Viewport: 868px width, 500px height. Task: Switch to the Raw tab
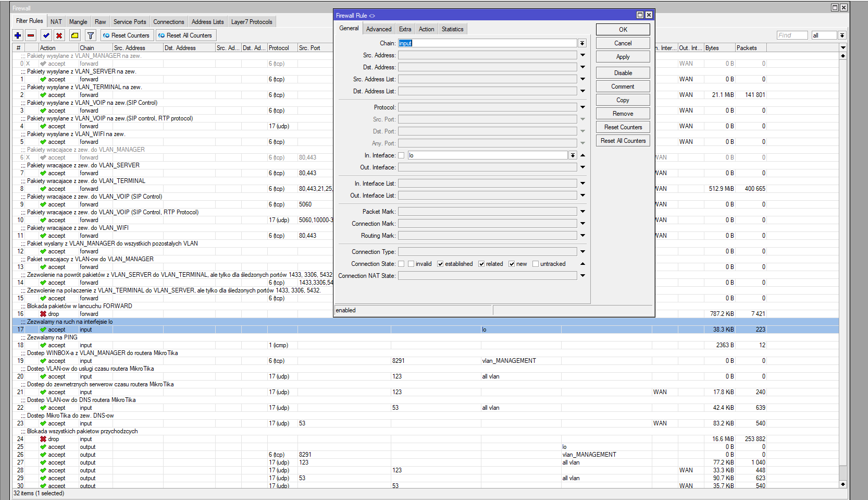(x=101, y=22)
